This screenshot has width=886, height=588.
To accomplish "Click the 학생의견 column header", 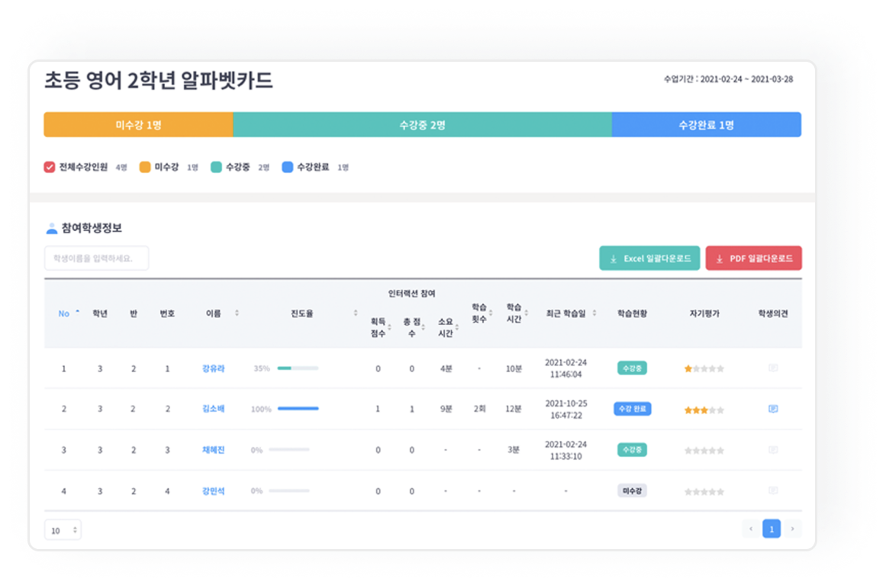I will [x=773, y=313].
